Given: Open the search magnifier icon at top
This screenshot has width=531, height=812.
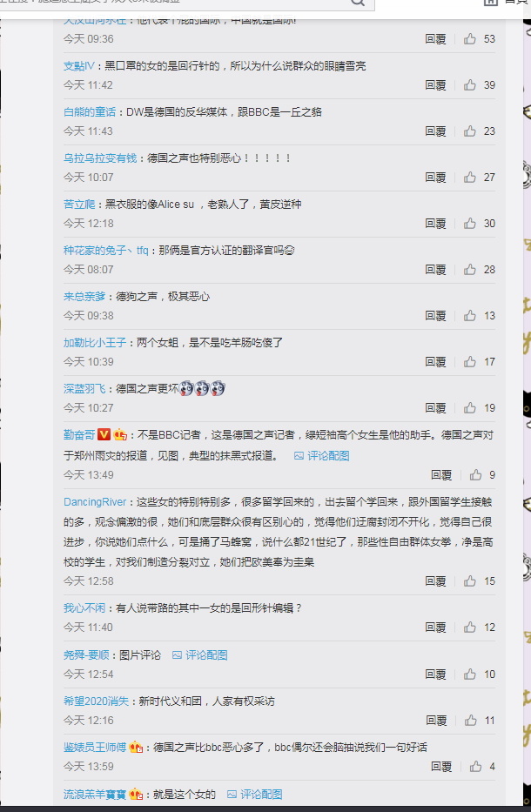Looking at the screenshot, I should point(358,3).
